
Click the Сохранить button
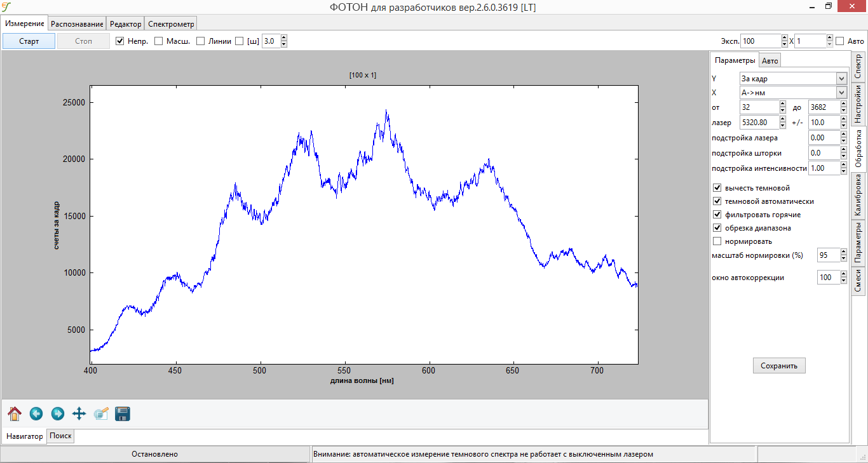tap(779, 366)
